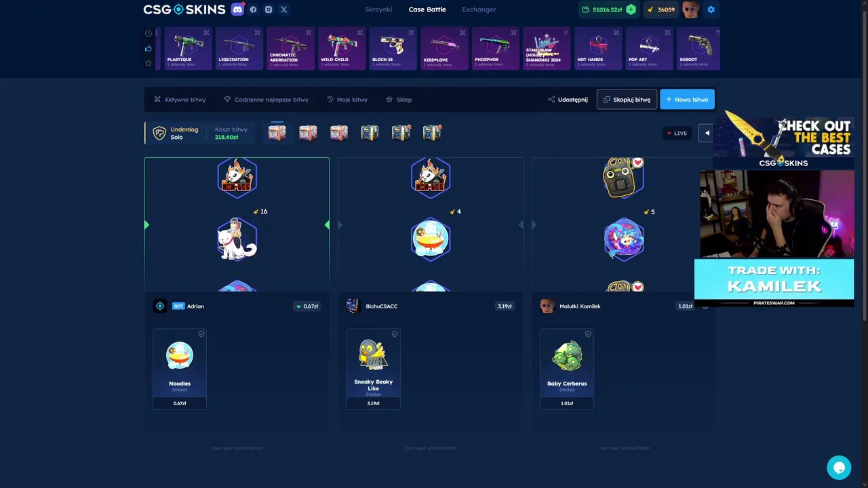Open the Pop Art drop card
The image size is (868, 488).
(x=650, y=48)
